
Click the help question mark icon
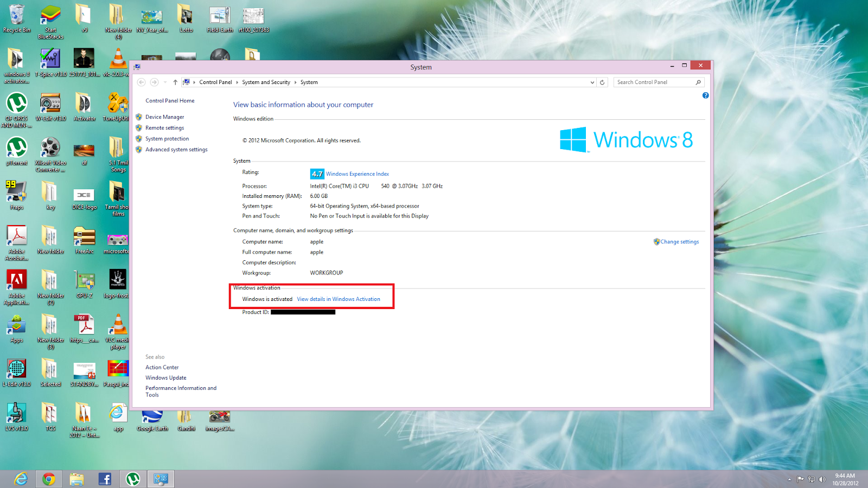(x=705, y=95)
